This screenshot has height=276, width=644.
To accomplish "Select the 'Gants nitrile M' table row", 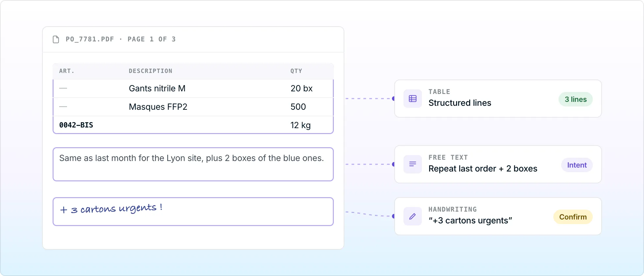I will [193, 88].
